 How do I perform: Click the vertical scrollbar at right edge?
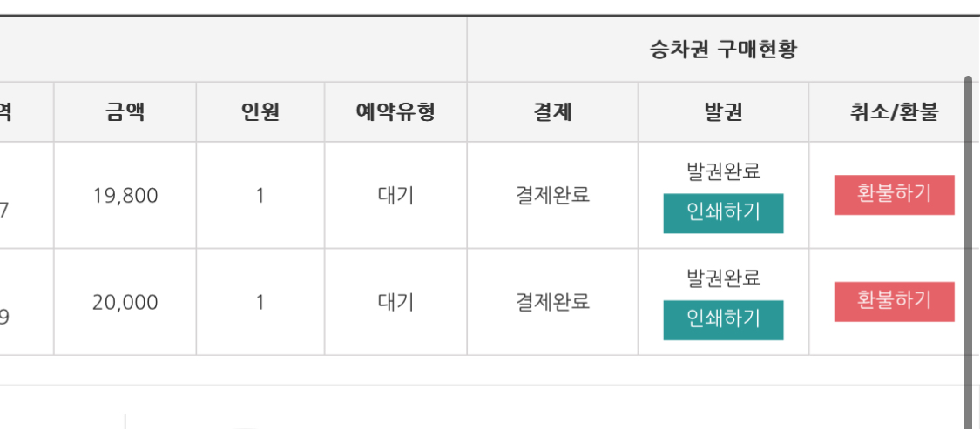969,251
